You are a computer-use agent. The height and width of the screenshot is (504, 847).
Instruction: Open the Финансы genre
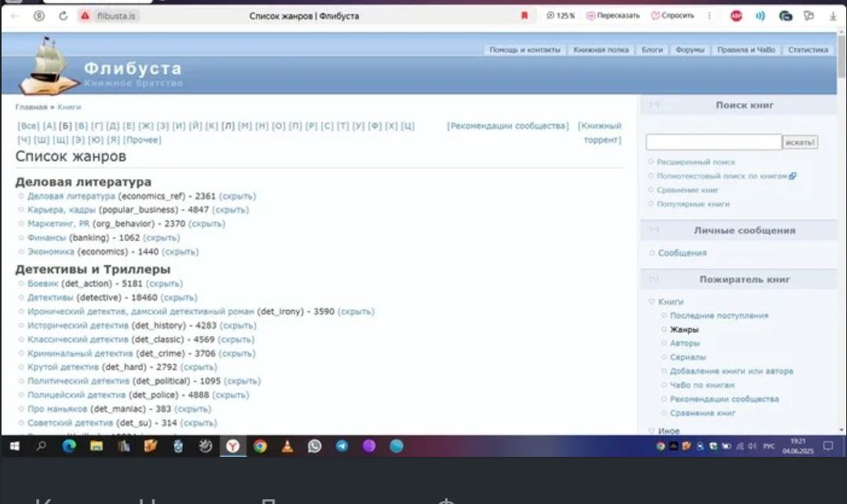(46, 238)
